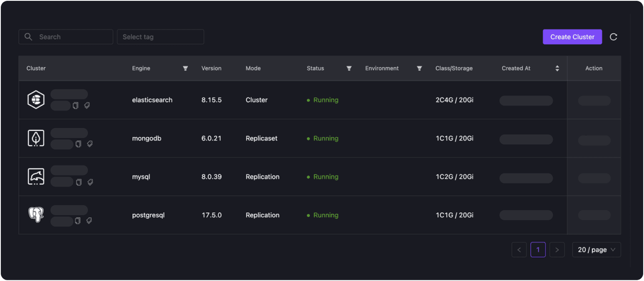Click tag icon on the postgresql row
The height and width of the screenshot is (281, 644).
[89, 221]
